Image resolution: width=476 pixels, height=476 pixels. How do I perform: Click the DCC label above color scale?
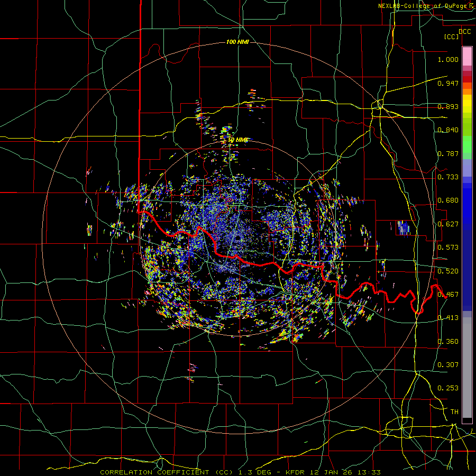[x=464, y=32]
